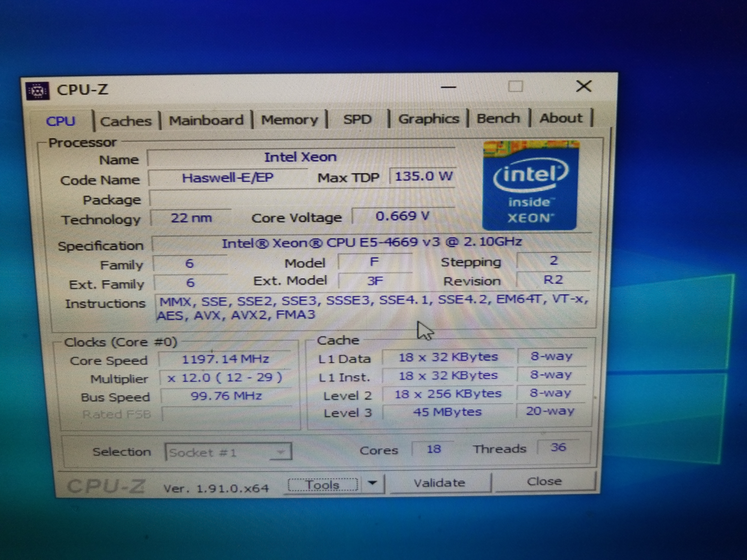The image size is (747, 560).
Task: Click the CPU-Z app icon in title bar
Action: [x=37, y=91]
